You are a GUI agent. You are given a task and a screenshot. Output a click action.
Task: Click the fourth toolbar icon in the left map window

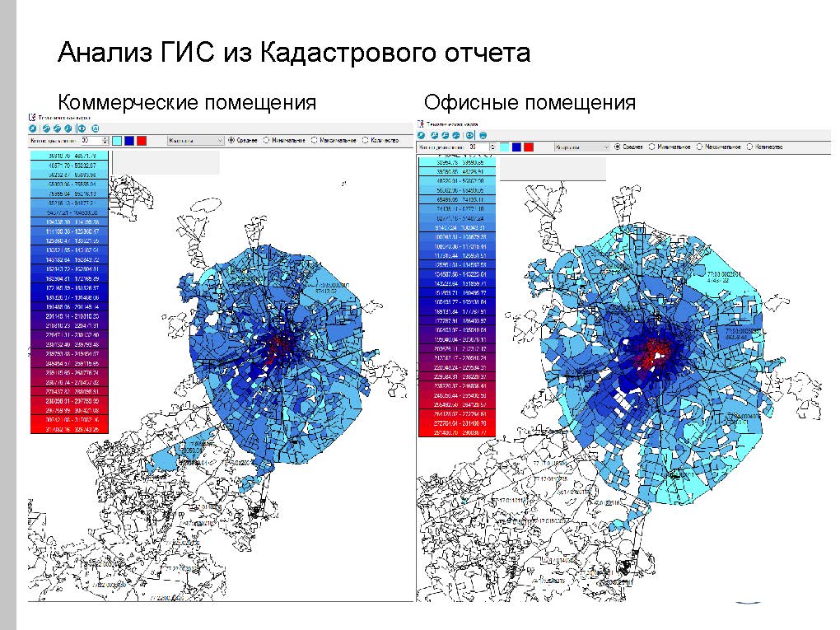69,128
